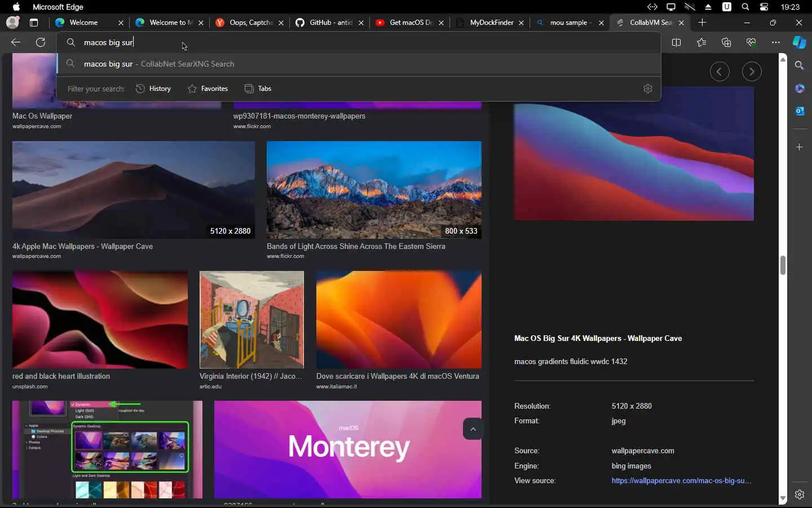The height and width of the screenshot is (508, 812).
Task: Open address bar suggestion settings gear
Action: tap(647, 89)
